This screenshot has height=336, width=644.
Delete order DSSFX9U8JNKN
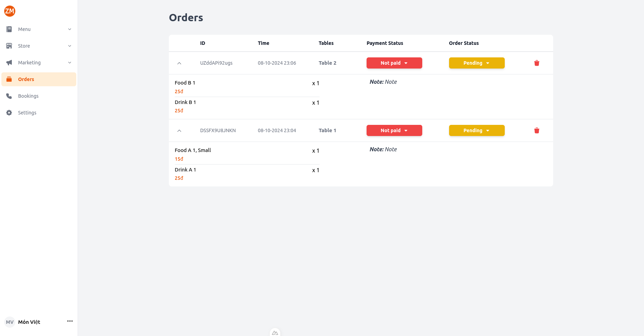[x=536, y=130]
